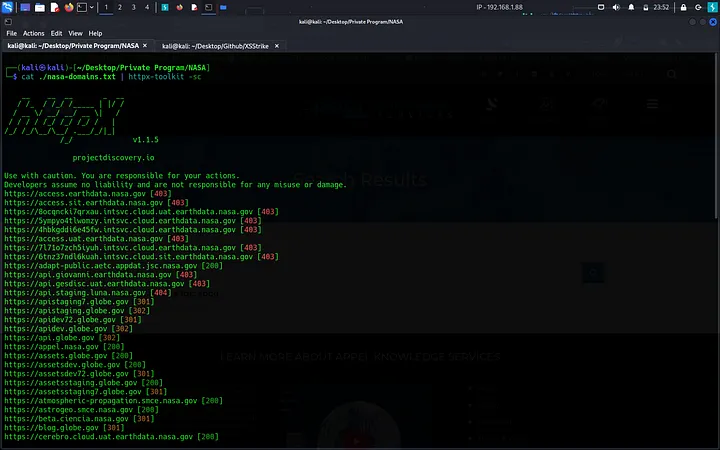The width and height of the screenshot is (720, 450).
Task: Click the terminal window icon in the title bar
Action: pyautogui.click(x=8, y=22)
